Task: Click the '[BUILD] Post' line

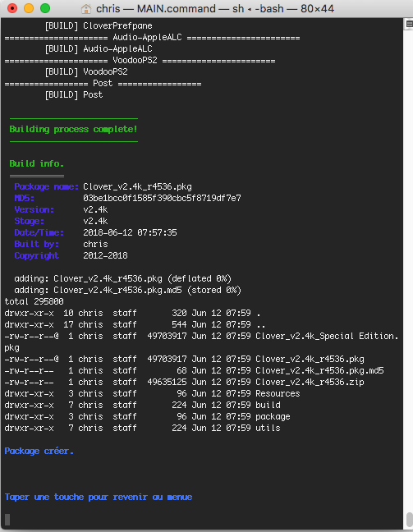Action: pyautogui.click(x=74, y=94)
